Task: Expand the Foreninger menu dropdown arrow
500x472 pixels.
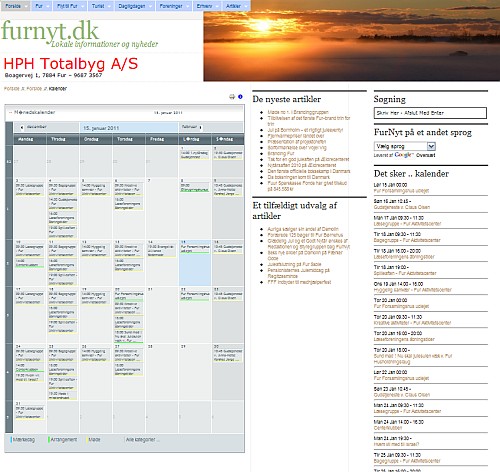Action: tap(188, 6)
